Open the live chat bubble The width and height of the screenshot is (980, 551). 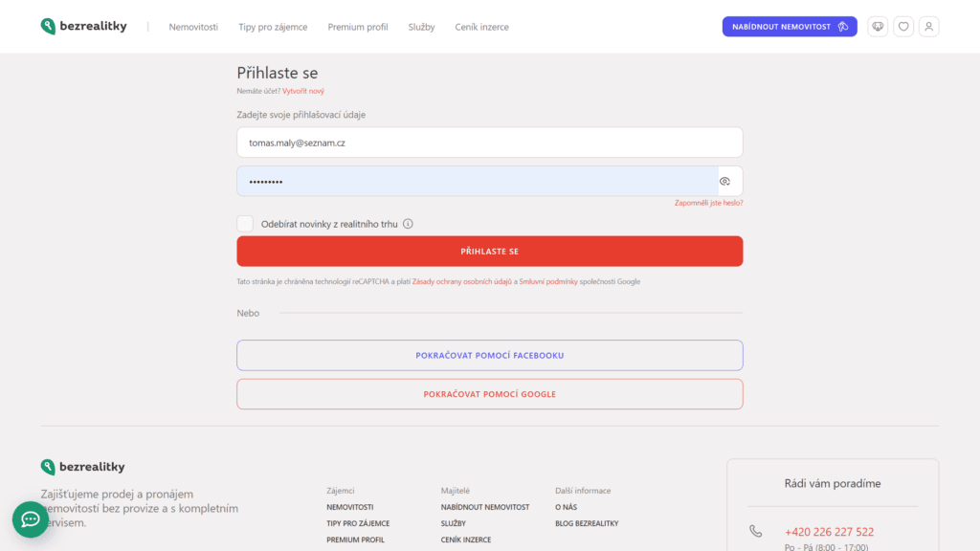point(31,519)
